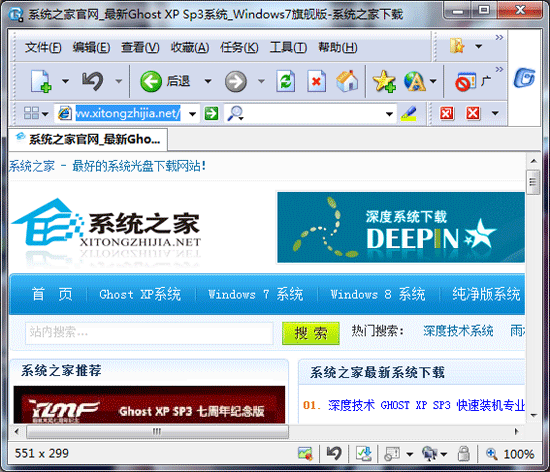
Task: Expand dropdown arrow next to Forward button
Action: [x=261, y=81]
